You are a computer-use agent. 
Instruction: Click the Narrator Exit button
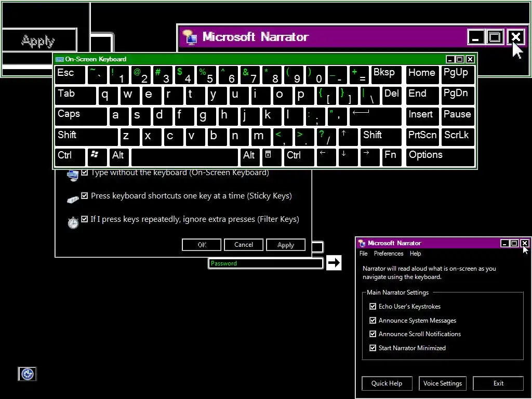pyautogui.click(x=498, y=383)
